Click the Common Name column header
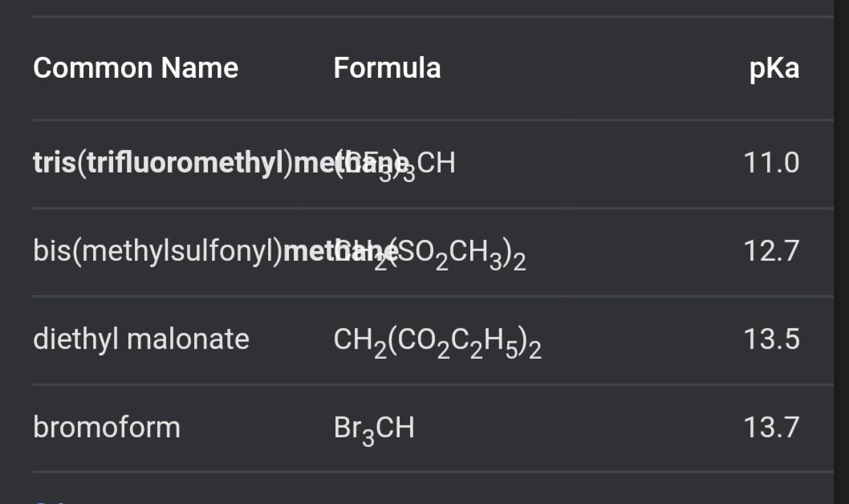The width and height of the screenshot is (849, 504). click(x=136, y=68)
